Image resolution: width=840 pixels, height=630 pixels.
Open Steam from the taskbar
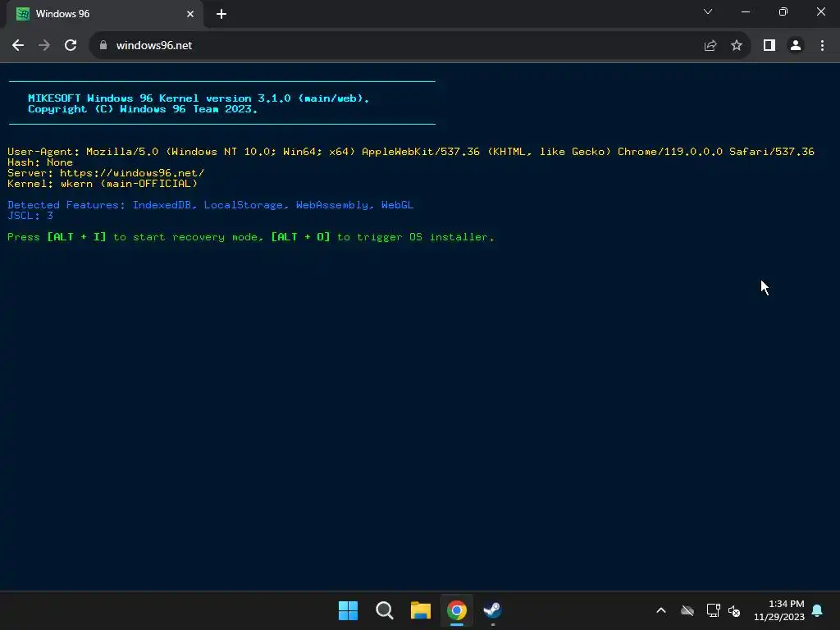tap(492, 610)
